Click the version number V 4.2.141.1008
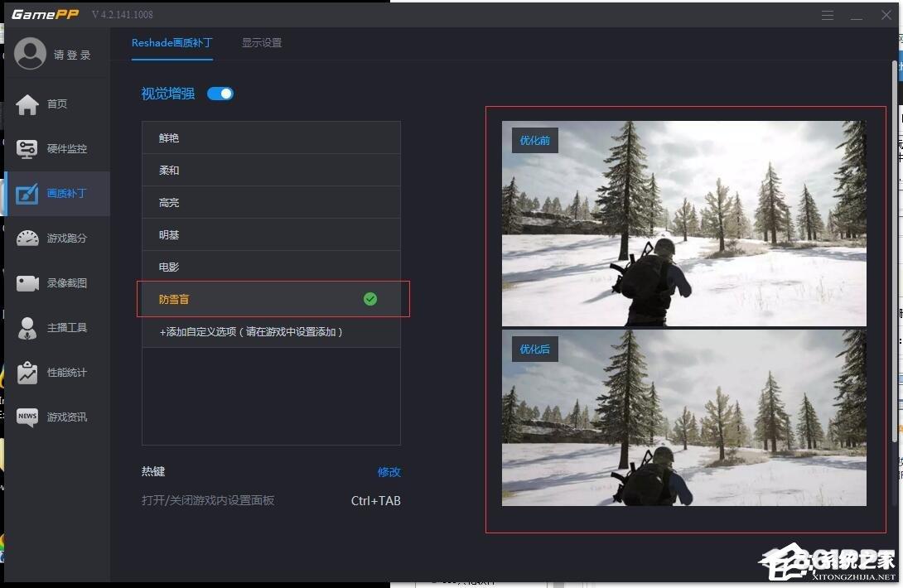The image size is (903, 588). tap(123, 14)
